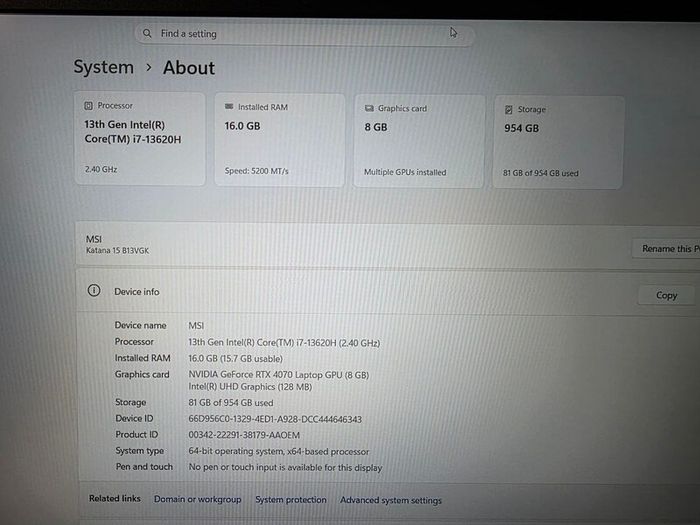Click Product ID value 00342-22291-38179-AAOEM
The image size is (700, 525).
click(x=244, y=435)
